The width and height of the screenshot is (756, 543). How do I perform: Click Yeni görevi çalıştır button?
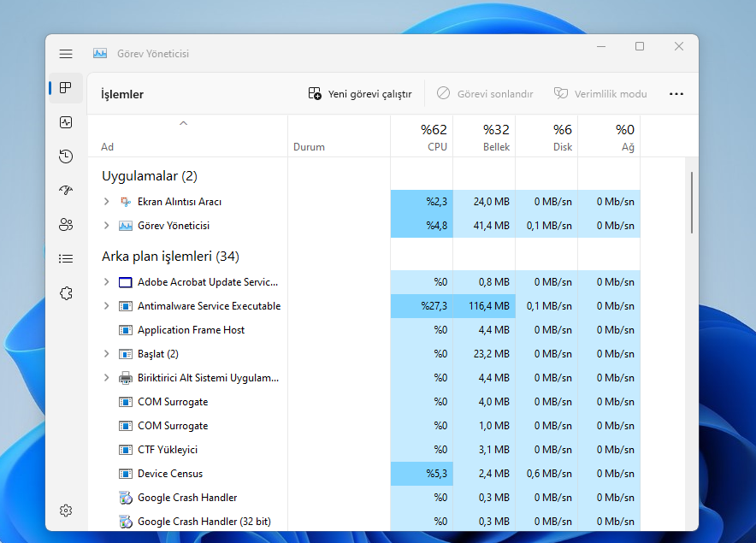coord(360,94)
